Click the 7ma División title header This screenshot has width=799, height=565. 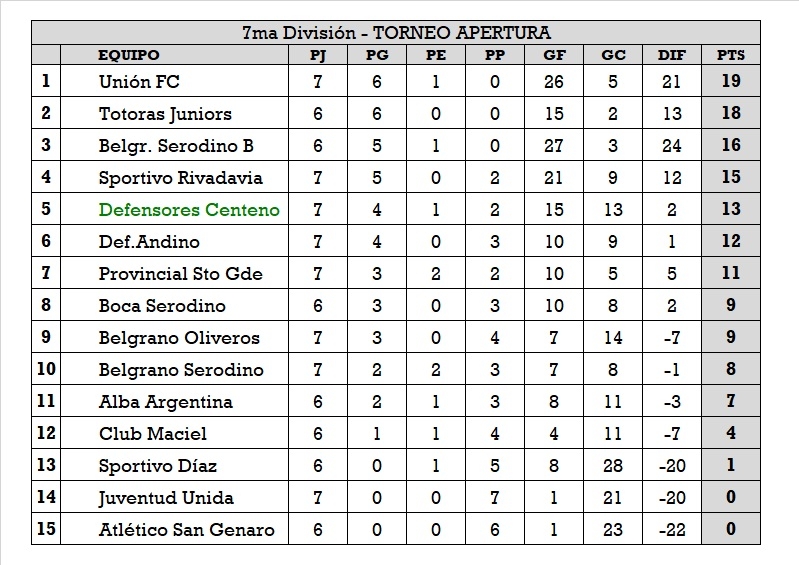click(396, 34)
